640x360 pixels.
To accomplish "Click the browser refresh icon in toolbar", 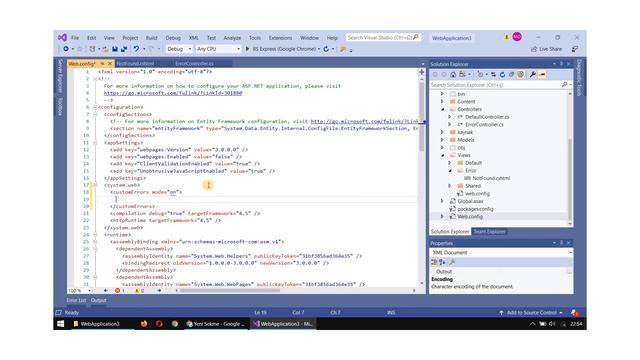I will point(326,49).
